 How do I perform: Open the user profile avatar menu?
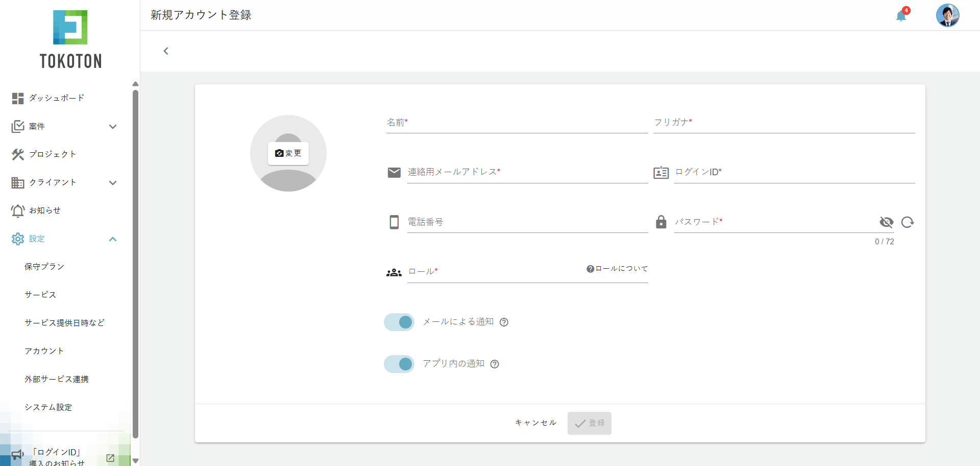click(948, 15)
